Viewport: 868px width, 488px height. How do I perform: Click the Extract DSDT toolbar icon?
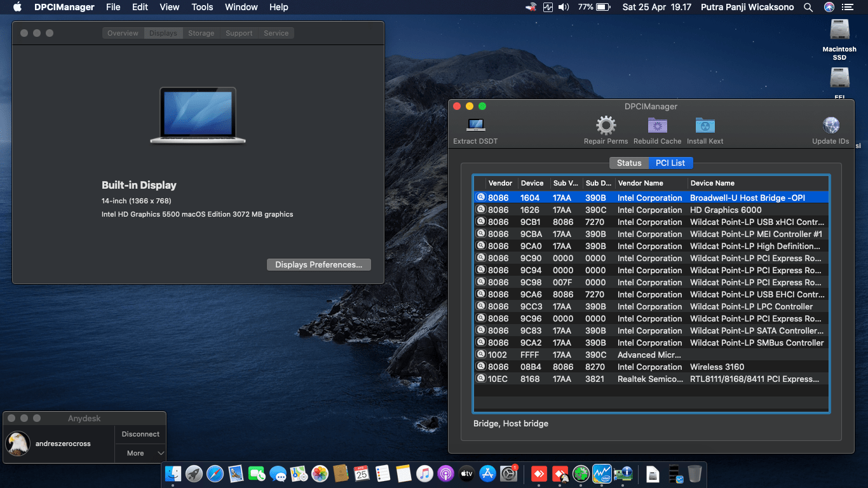tap(475, 125)
